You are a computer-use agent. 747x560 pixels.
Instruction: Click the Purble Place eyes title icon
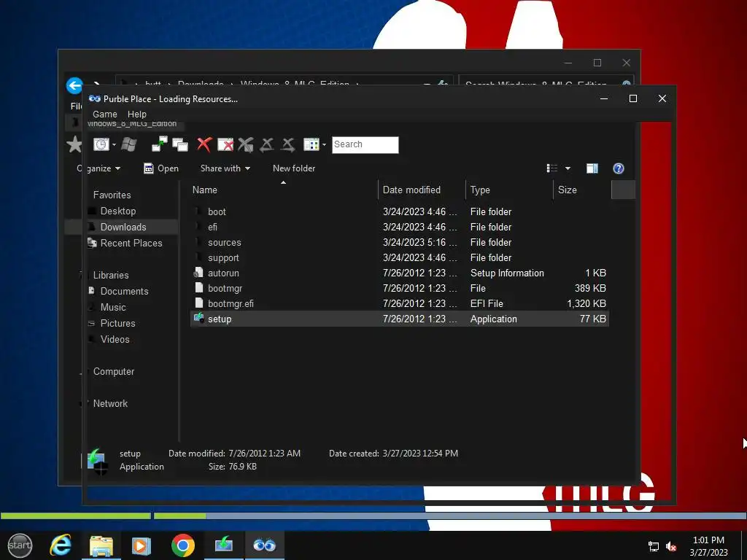coord(94,98)
